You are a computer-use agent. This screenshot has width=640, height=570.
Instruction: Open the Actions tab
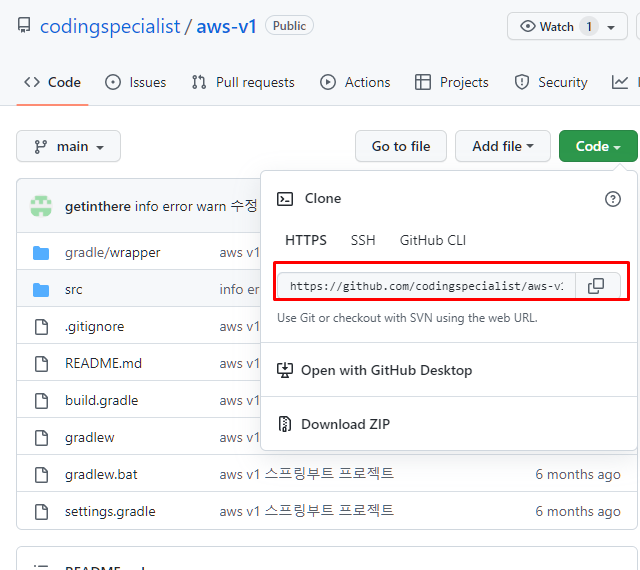click(x=355, y=82)
